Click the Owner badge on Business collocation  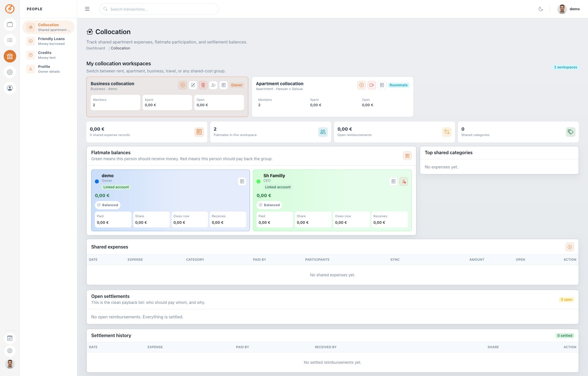pos(237,85)
